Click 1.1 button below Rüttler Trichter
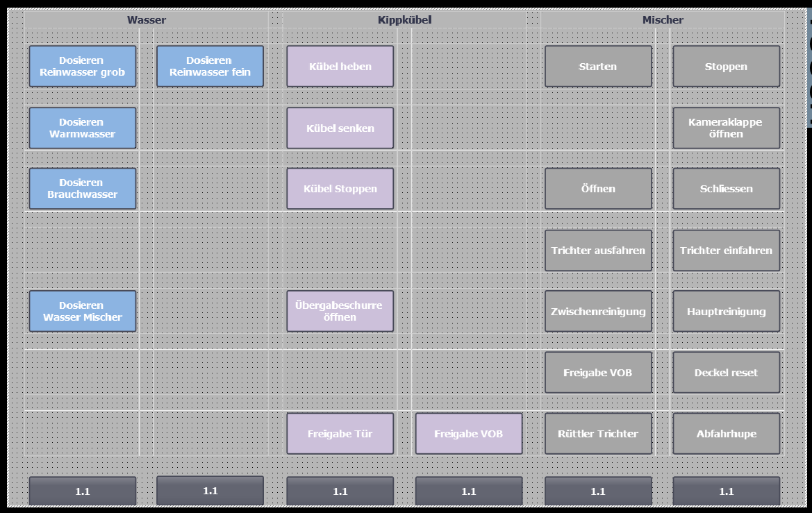 click(x=598, y=491)
